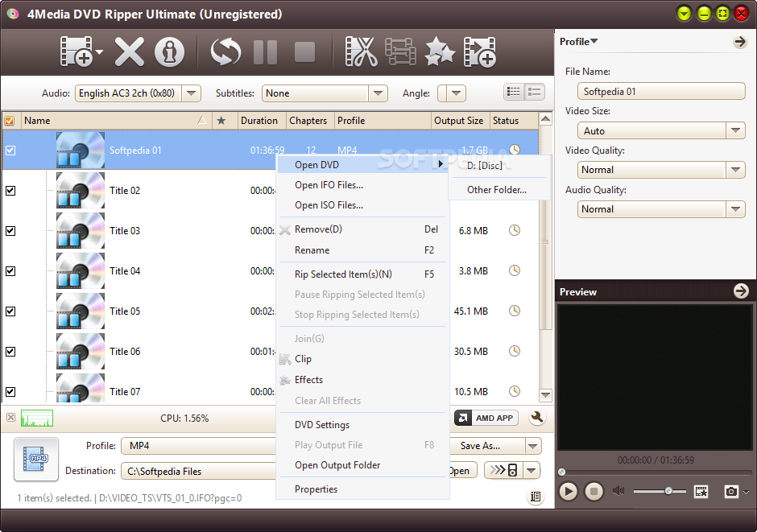Close the CPU graph with red X icon

coord(10,417)
